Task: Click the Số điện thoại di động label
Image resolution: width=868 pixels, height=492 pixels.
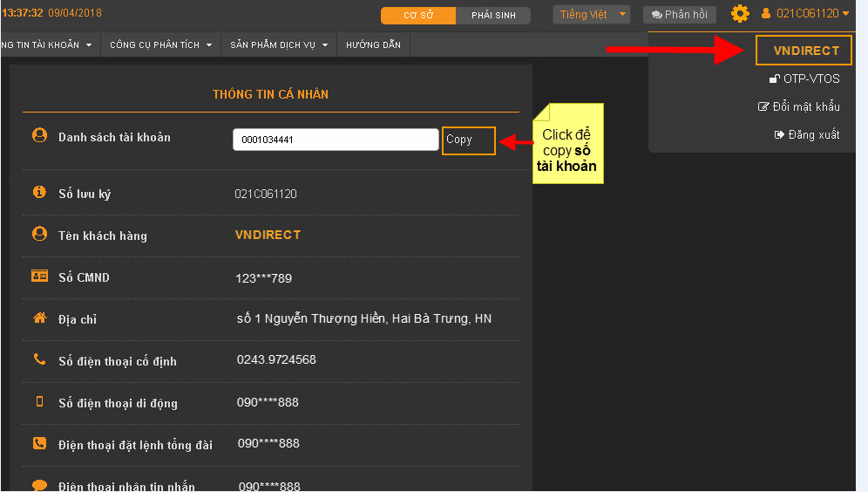Action: click(x=118, y=403)
